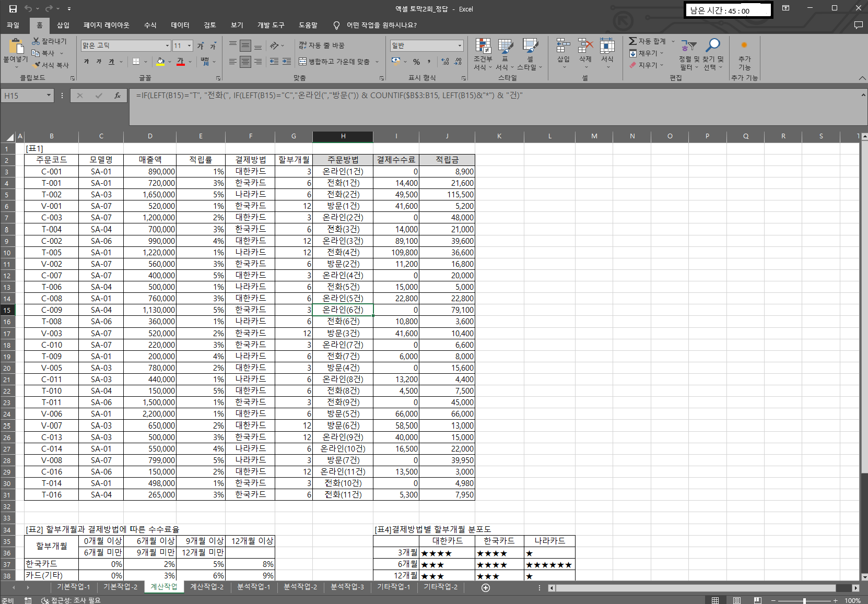Screen dimensions: 868x604
Task: Click the Insert Function fx icon
Action: (118, 96)
